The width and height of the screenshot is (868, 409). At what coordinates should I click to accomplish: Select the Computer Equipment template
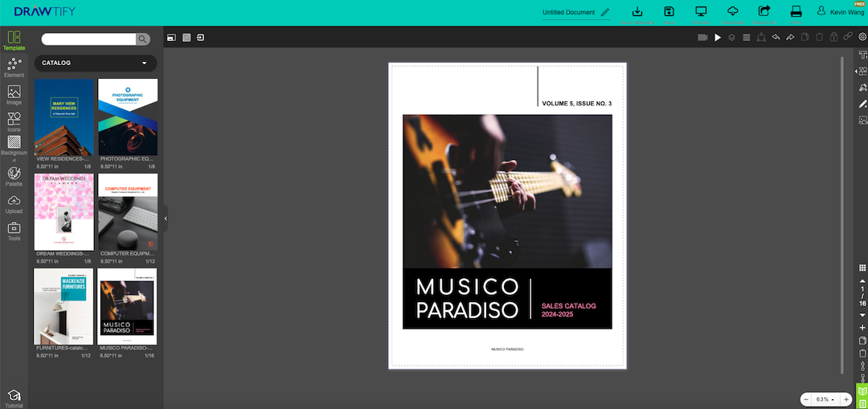point(128,212)
